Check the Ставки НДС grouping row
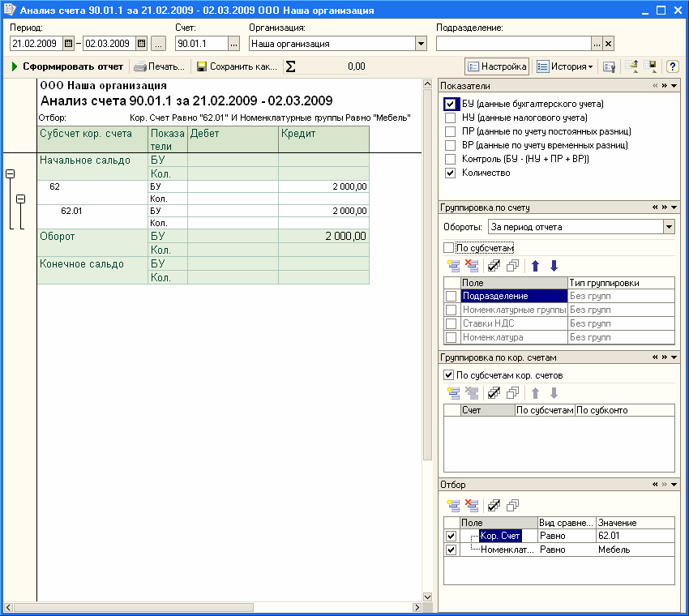689x616 pixels. (x=451, y=323)
